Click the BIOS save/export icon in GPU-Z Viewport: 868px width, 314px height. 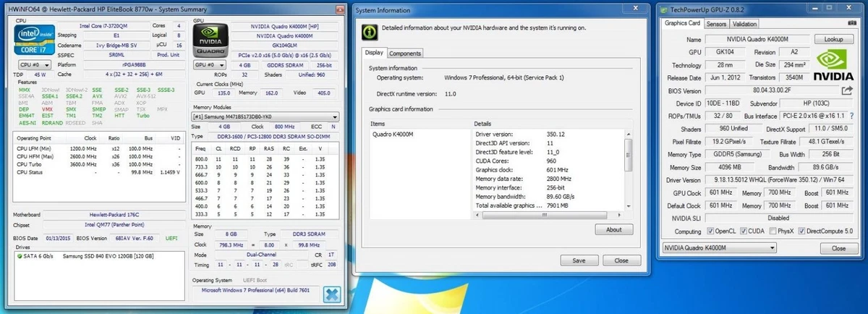tap(847, 90)
